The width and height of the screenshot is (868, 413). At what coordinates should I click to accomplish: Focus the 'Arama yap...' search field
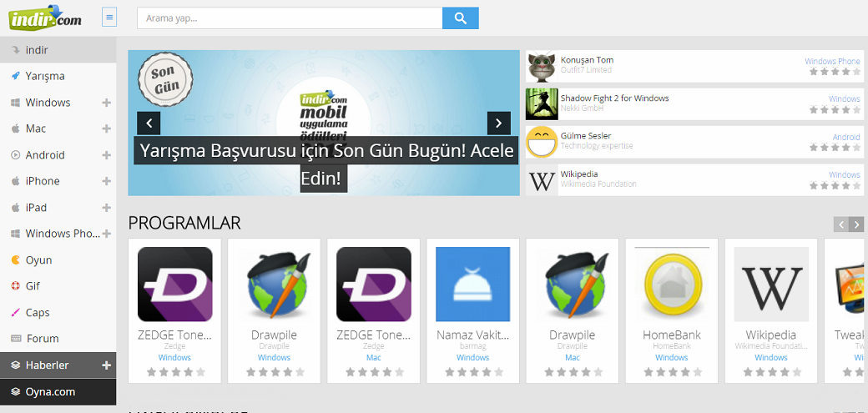[x=289, y=18]
